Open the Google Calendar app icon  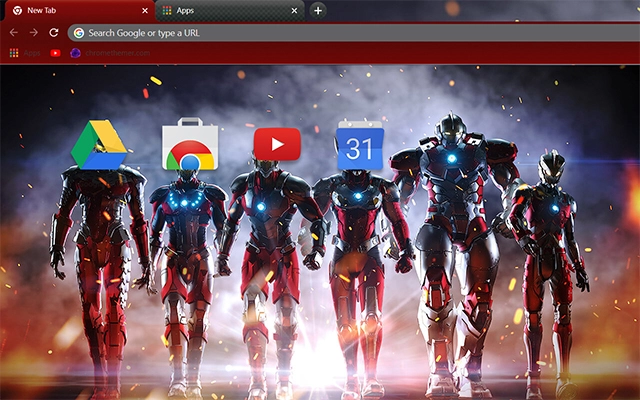pyautogui.click(x=360, y=145)
